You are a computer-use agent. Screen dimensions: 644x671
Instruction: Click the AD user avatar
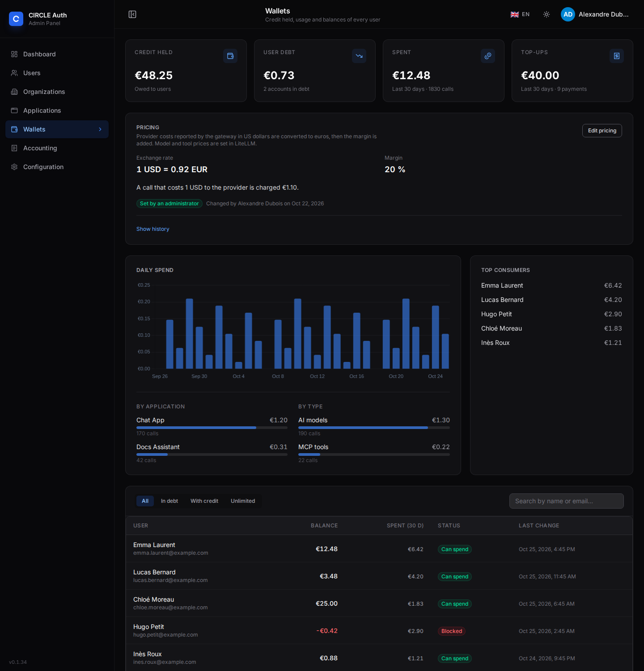point(568,14)
